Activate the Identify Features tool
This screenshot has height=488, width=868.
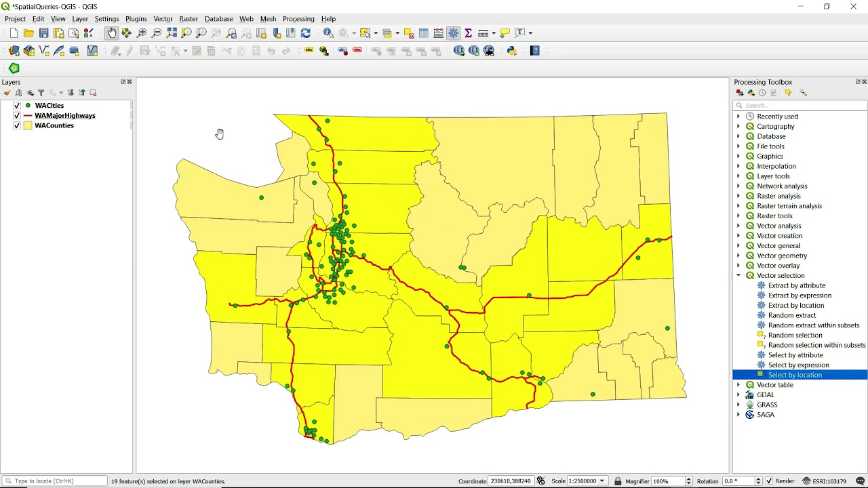point(328,33)
